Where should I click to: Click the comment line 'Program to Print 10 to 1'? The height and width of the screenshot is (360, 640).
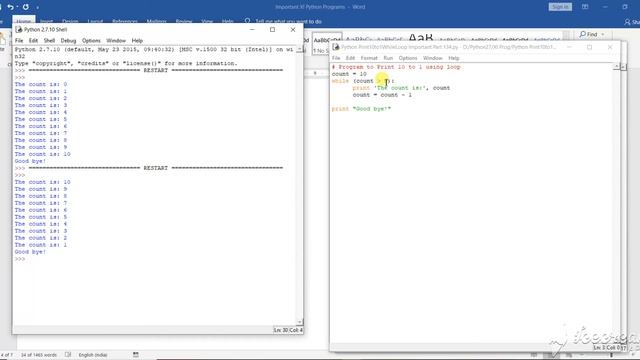[x=396, y=67]
